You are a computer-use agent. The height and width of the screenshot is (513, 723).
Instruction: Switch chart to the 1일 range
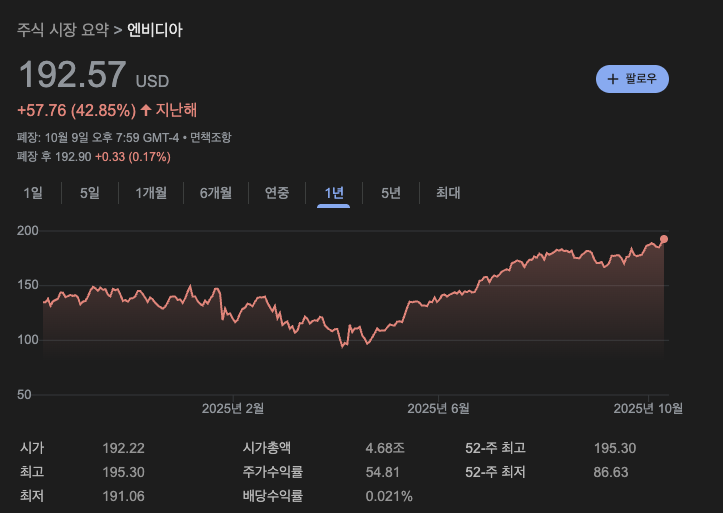pyautogui.click(x=33, y=193)
